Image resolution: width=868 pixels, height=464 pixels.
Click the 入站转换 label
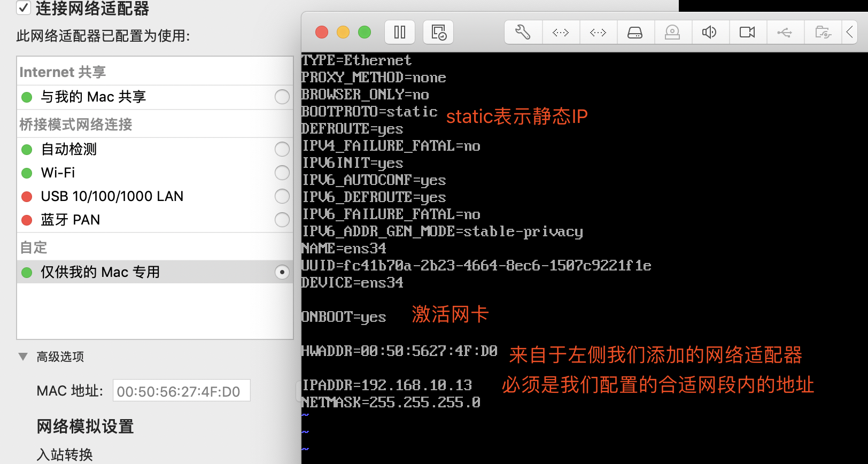click(65, 455)
